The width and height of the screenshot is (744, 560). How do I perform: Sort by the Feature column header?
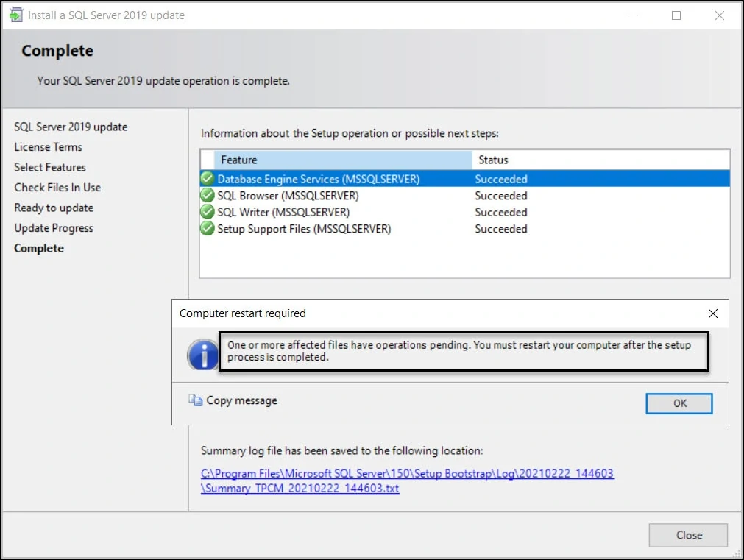click(x=343, y=160)
